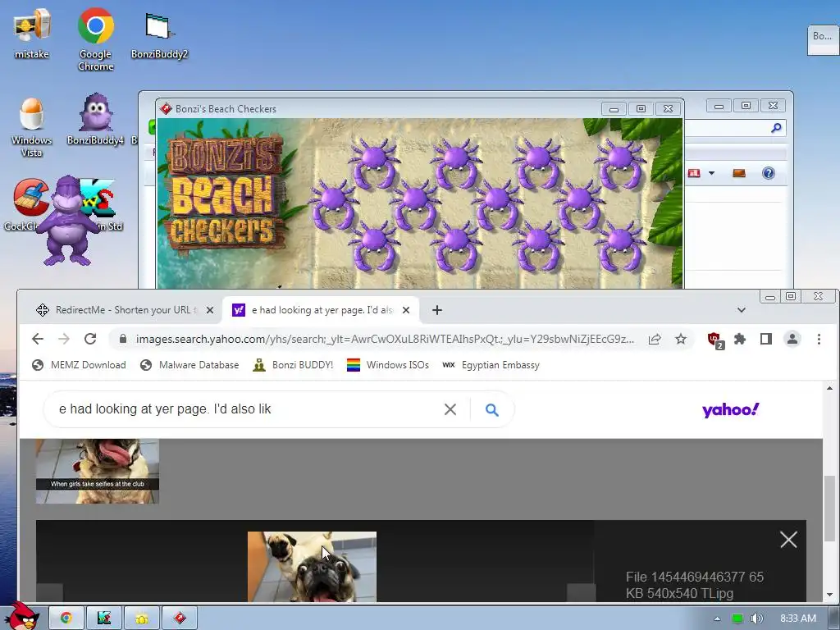The height and width of the screenshot is (630, 840).
Task: Open the Egyptian Embassy bookmark
Action: tap(491, 365)
